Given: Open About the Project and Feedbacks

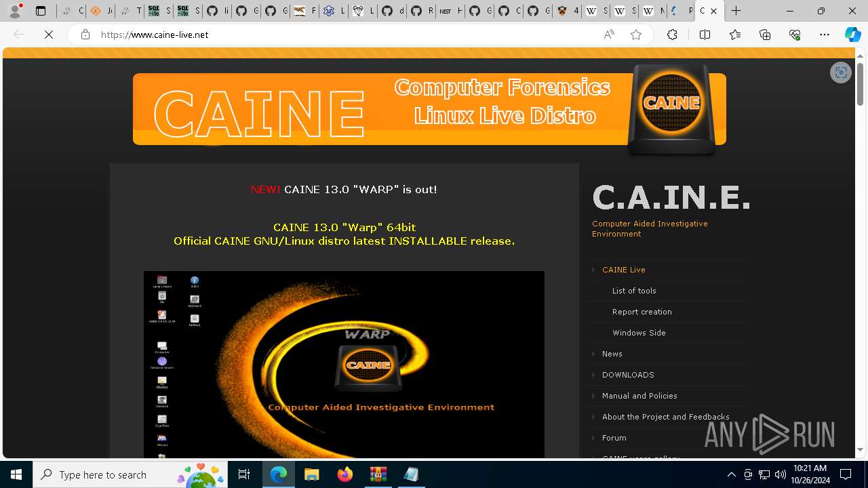Looking at the screenshot, I should (665, 417).
